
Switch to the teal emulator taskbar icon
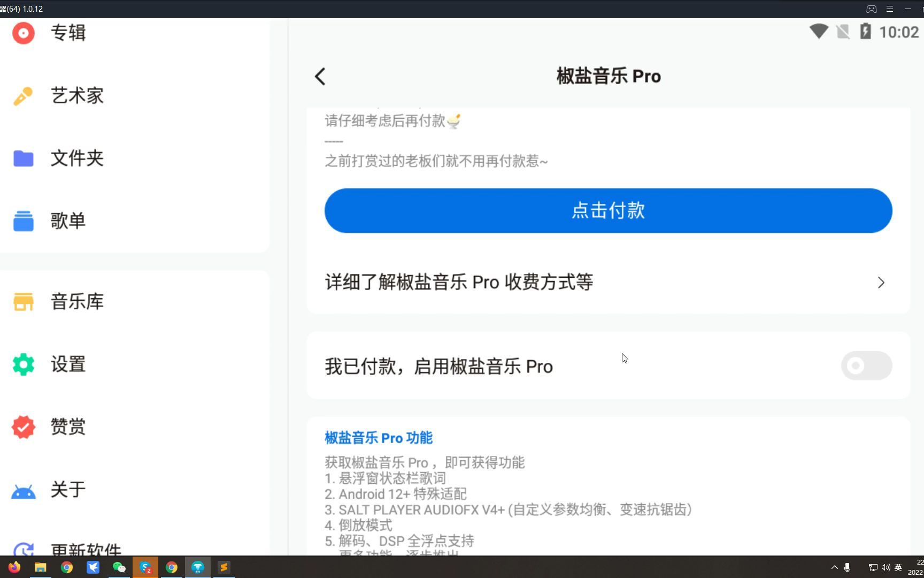tap(198, 567)
